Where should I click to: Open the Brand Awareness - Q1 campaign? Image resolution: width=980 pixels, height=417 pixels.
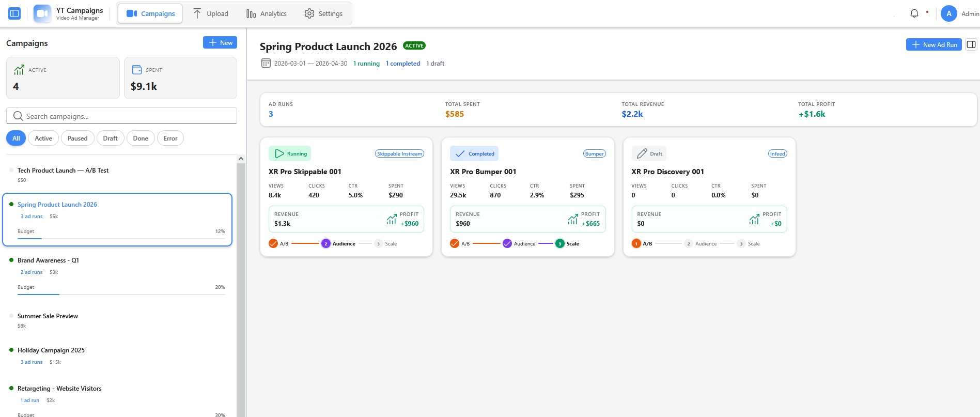48,260
